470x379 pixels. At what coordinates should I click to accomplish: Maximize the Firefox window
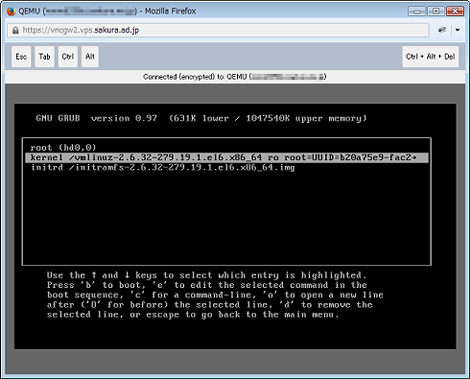tap(436, 11)
